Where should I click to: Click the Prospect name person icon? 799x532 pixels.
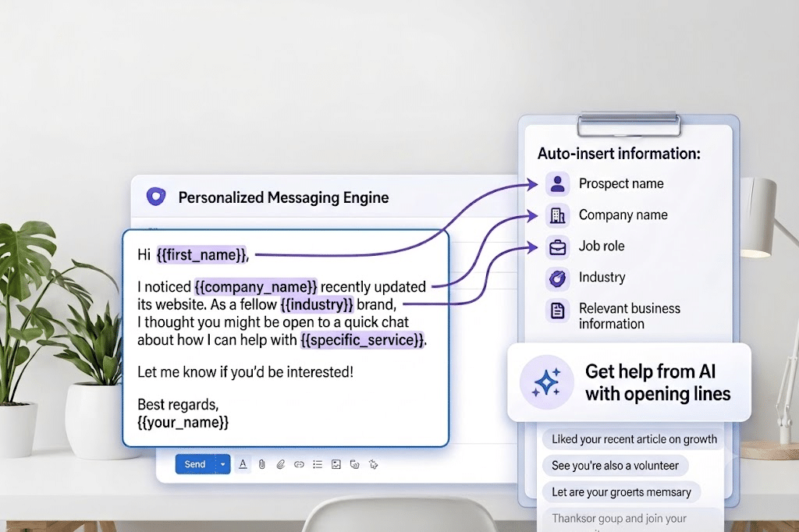(x=557, y=184)
